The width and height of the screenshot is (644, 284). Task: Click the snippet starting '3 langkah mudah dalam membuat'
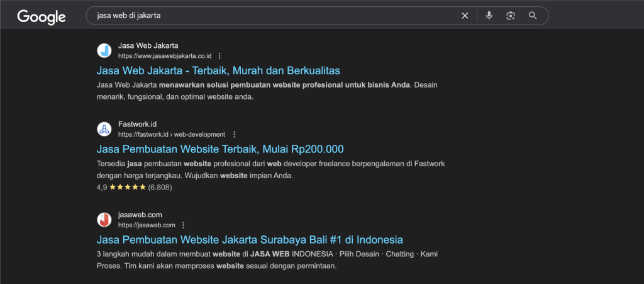coord(267,259)
